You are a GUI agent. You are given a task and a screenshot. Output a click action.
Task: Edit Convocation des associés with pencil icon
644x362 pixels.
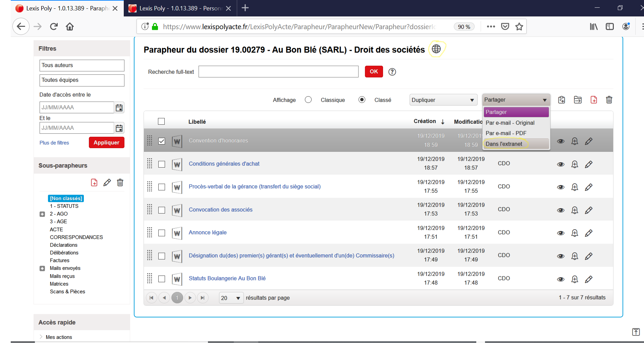click(x=589, y=210)
